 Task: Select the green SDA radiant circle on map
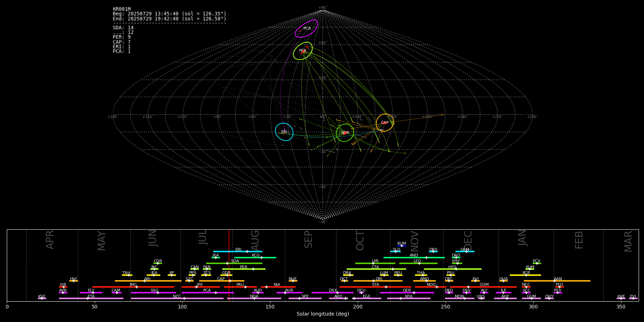345,133
